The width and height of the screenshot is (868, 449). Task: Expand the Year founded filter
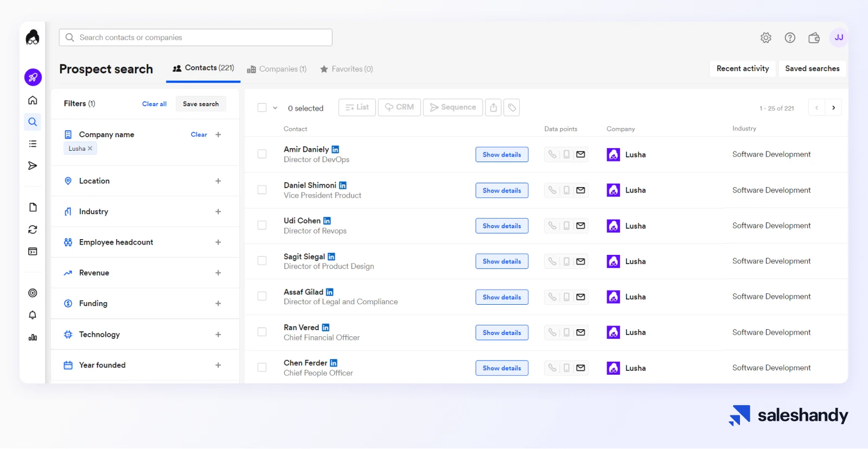coord(218,365)
